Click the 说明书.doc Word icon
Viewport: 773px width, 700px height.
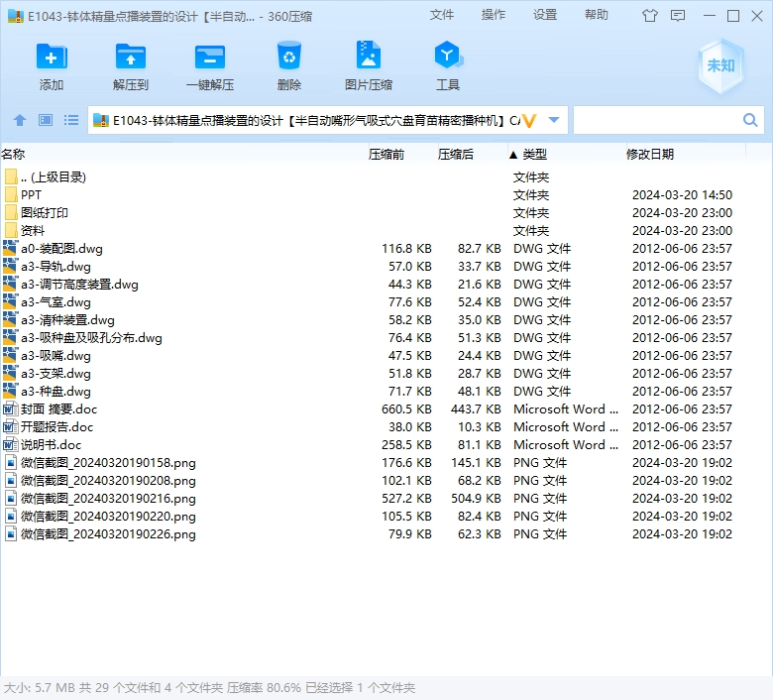[x=10, y=444]
